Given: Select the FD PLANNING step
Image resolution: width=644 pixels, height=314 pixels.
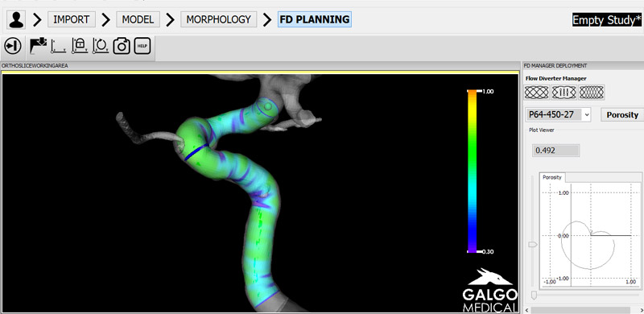Looking at the screenshot, I should pos(315,19).
